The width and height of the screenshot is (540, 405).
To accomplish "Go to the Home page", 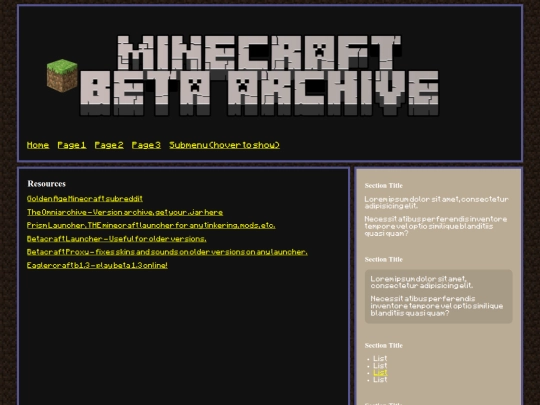I will point(38,145).
